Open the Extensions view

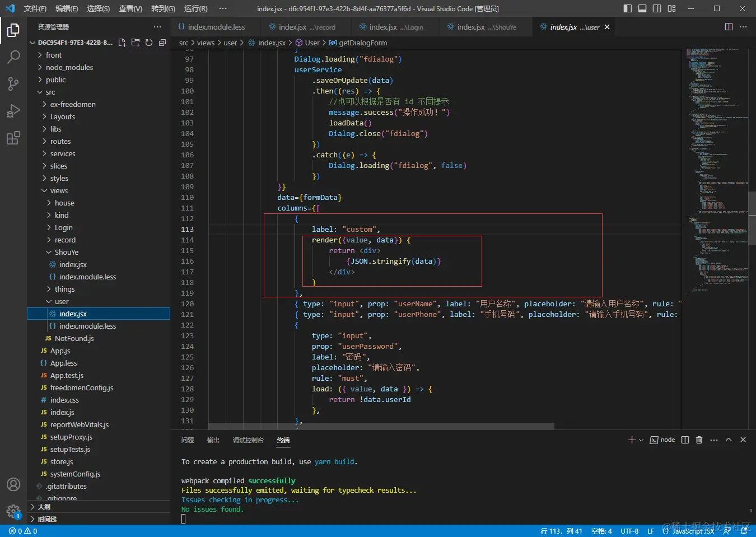pyautogui.click(x=13, y=138)
